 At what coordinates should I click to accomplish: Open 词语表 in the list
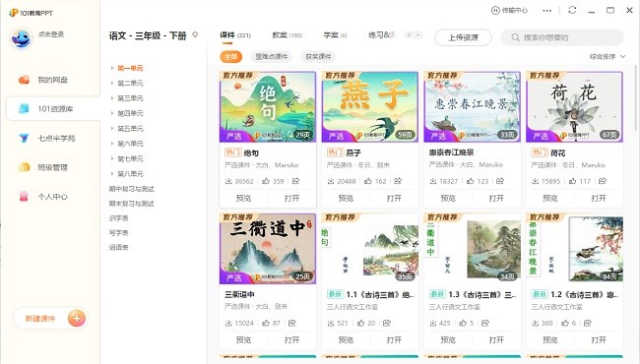click(119, 248)
